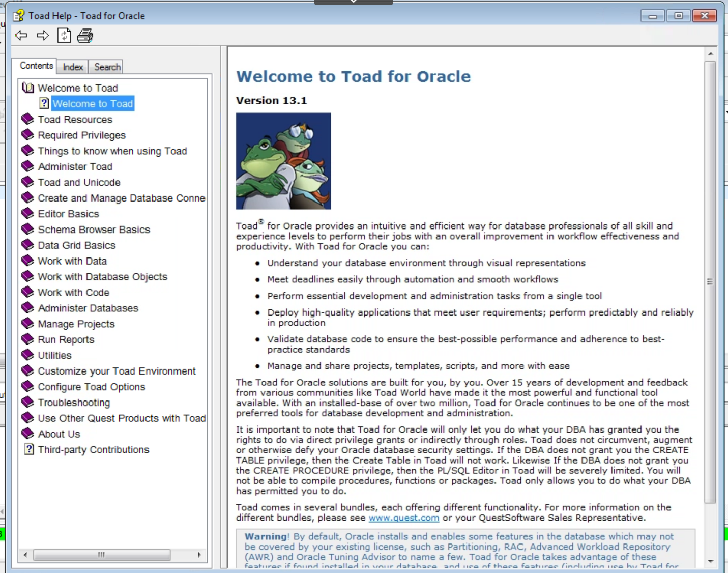Open Create and Manage Database Connections book
728x573 pixels.
[122, 198]
